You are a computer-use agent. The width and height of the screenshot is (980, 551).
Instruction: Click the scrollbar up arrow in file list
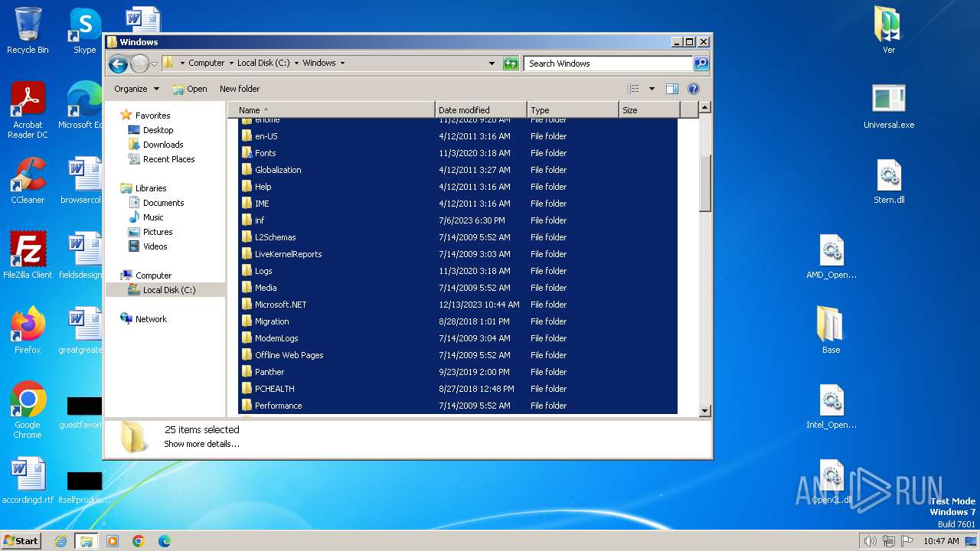pos(705,108)
